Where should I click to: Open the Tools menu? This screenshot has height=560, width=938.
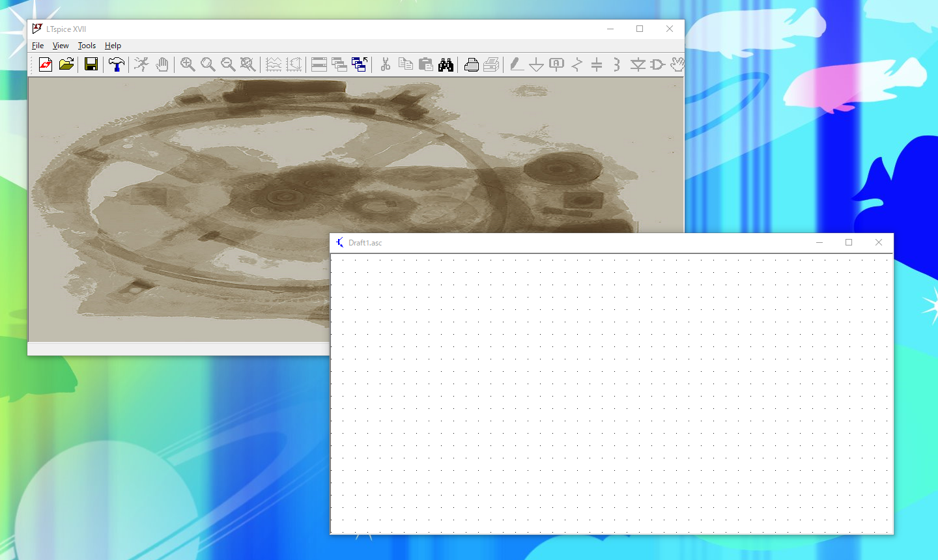click(x=87, y=46)
